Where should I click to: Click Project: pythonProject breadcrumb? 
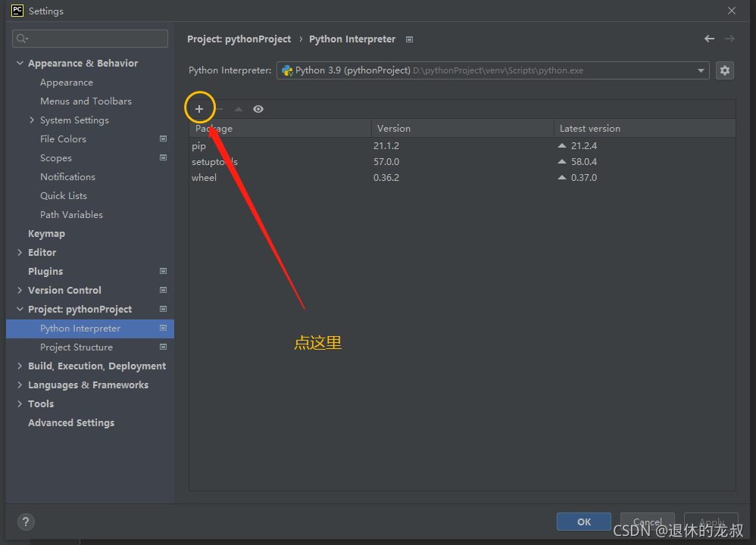(239, 39)
